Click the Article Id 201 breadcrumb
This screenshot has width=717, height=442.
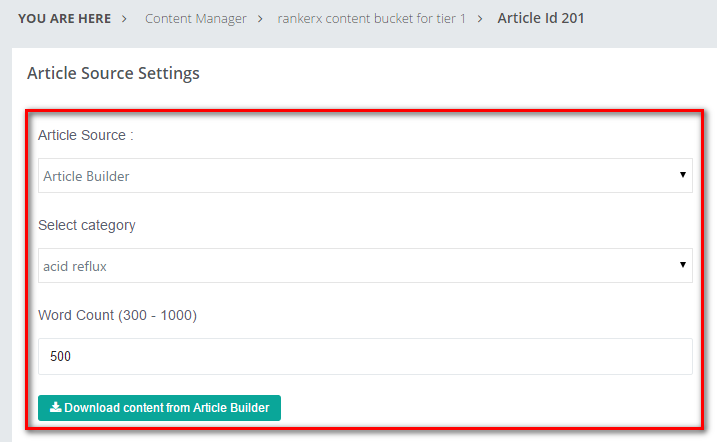[x=540, y=18]
